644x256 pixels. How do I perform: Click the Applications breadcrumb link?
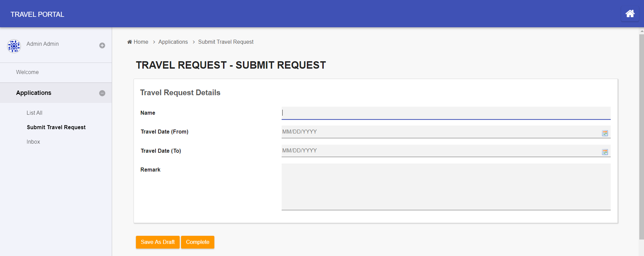173,42
